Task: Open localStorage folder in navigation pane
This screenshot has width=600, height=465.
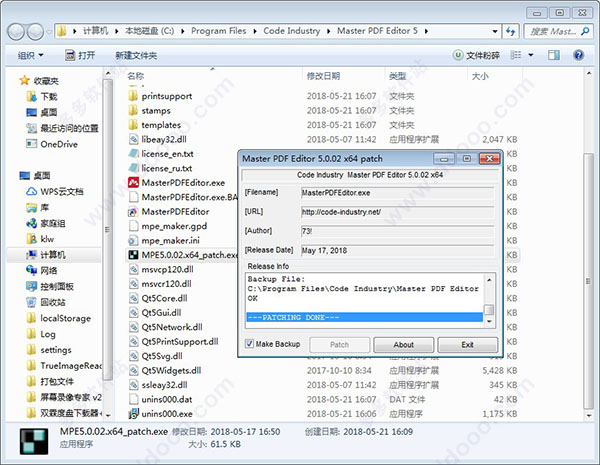Action: 65,318
